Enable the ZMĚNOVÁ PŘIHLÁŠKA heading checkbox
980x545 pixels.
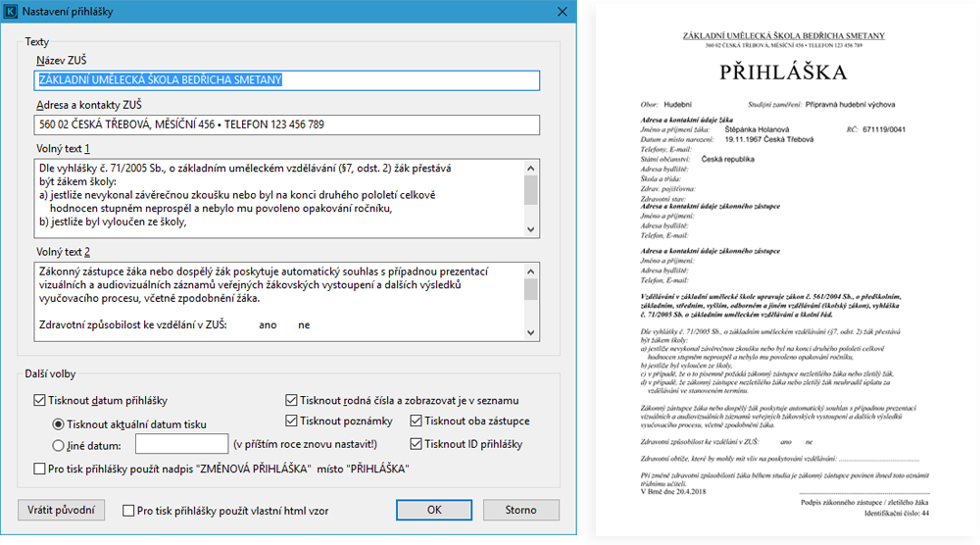point(40,470)
